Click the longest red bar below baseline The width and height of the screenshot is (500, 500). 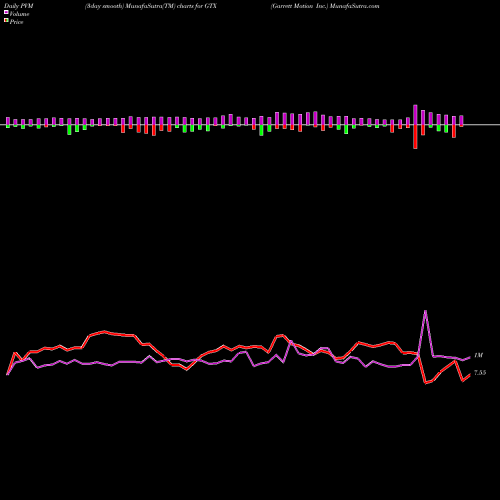click(x=415, y=137)
